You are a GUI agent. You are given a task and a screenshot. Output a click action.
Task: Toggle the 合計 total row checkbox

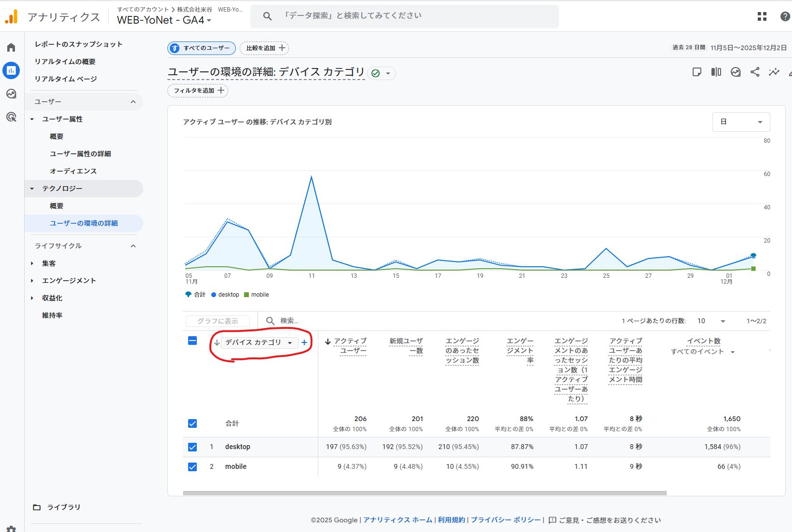(192, 423)
